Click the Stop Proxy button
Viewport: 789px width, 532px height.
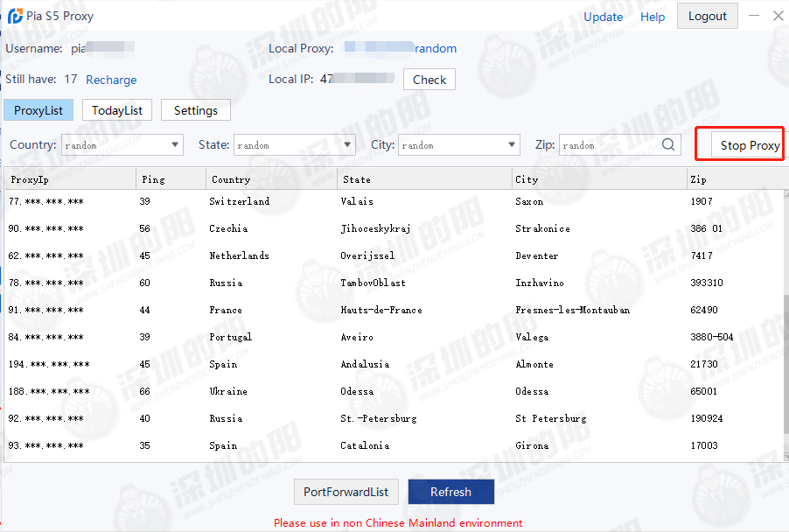(747, 145)
